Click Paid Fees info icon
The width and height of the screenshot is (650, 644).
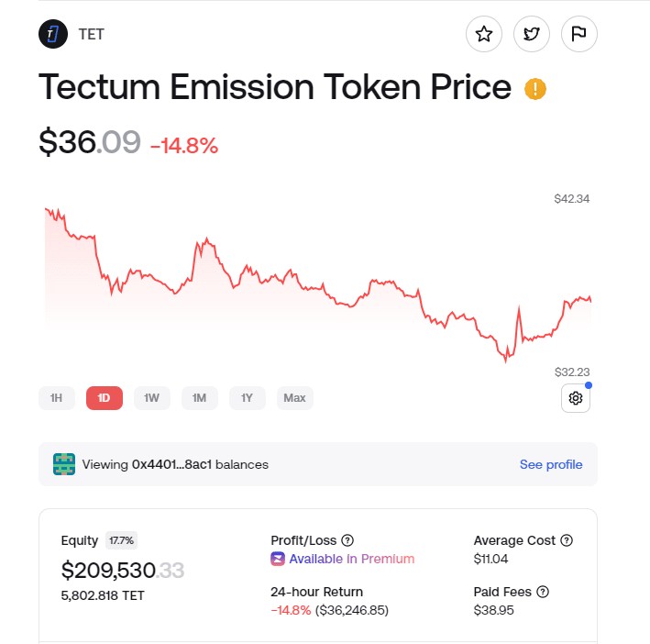coord(542,592)
